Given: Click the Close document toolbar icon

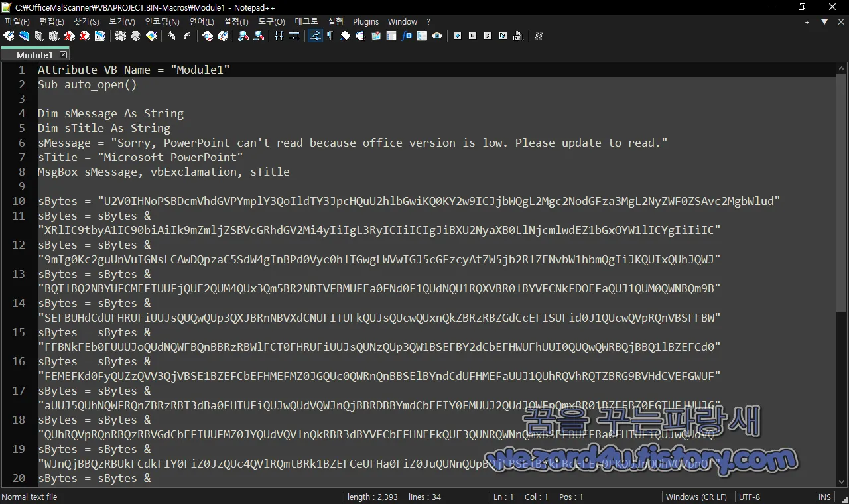Looking at the screenshot, I should [70, 36].
